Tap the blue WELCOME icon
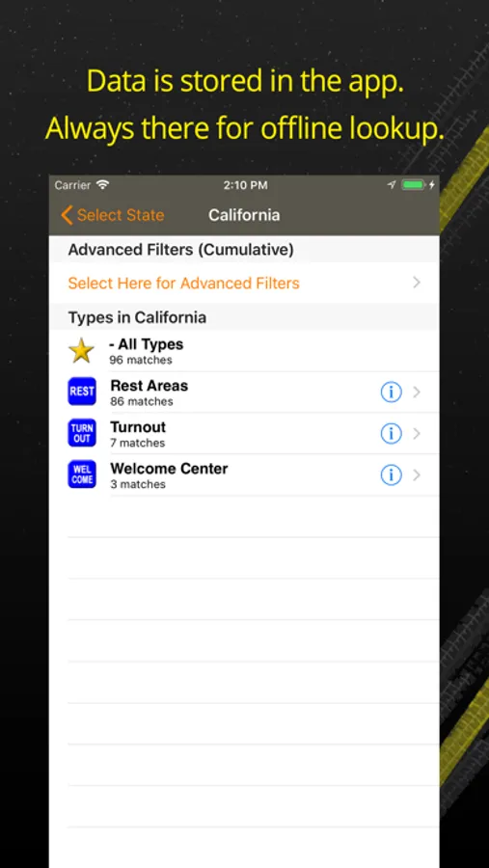The height and width of the screenshot is (868, 489). pyautogui.click(x=82, y=475)
